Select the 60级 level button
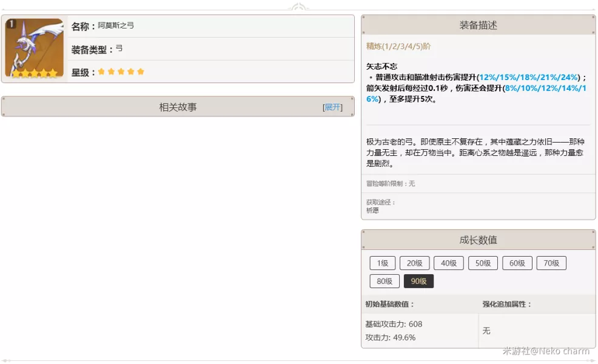The width and height of the screenshot is (598, 364). click(x=517, y=263)
